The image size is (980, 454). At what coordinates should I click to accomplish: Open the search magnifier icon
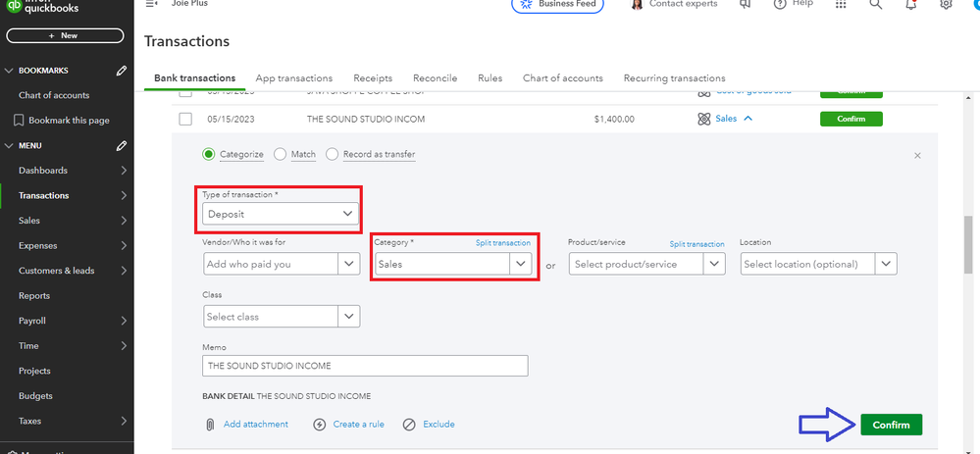(876, 5)
